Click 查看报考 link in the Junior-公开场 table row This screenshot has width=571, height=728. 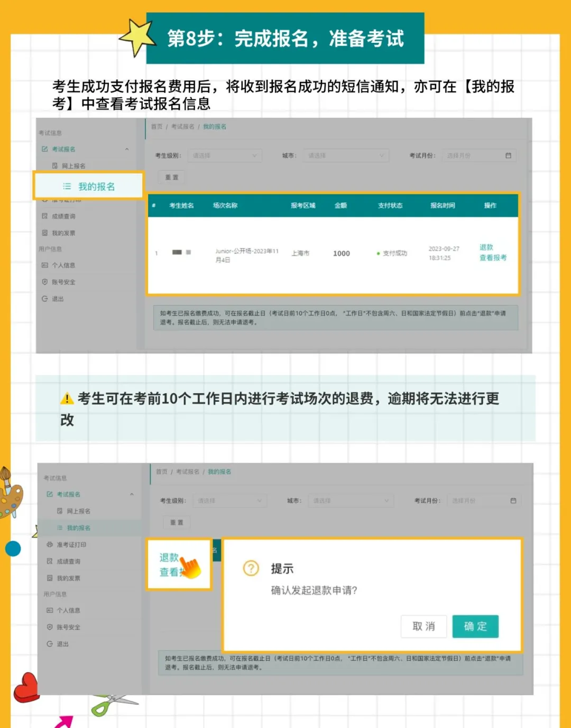pos(493,258)
